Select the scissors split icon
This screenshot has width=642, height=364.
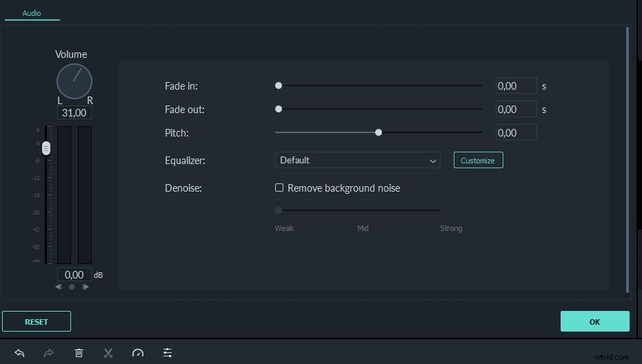pos(108,353)
